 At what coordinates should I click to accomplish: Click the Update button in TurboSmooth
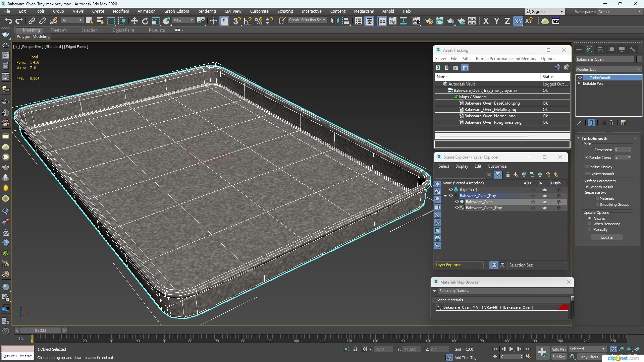click(x=606, y=237)
